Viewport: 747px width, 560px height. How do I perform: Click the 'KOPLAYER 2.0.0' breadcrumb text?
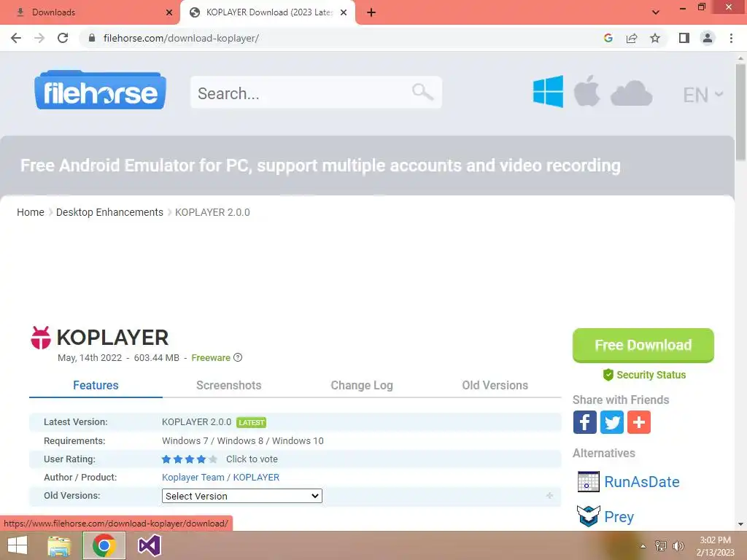click(212, 212)
